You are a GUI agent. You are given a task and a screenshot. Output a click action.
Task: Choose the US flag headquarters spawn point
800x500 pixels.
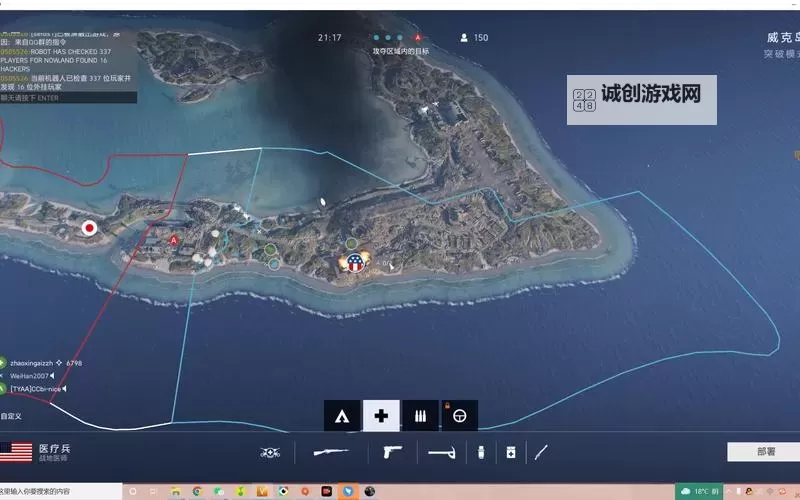355,263
